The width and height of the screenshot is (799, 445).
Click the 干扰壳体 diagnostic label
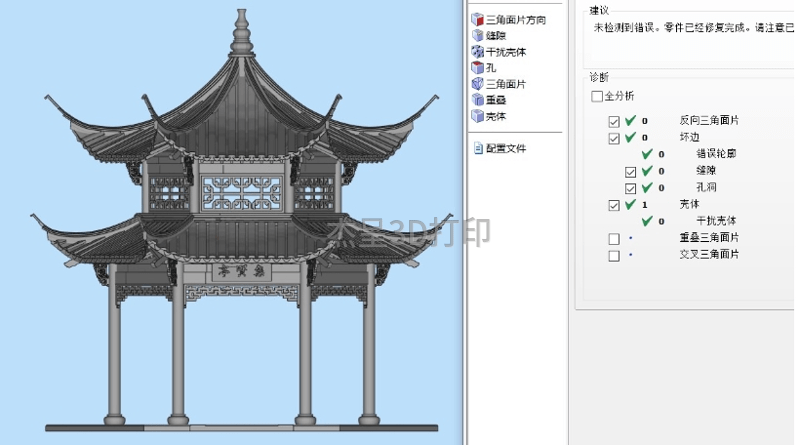click(716, 222)
